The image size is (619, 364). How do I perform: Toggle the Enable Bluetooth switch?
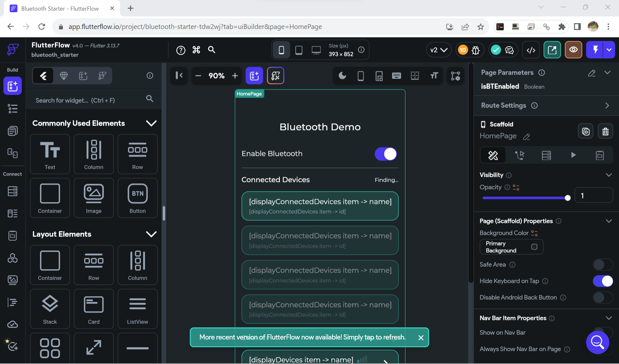pyautogui.click(x=385, y=154)
